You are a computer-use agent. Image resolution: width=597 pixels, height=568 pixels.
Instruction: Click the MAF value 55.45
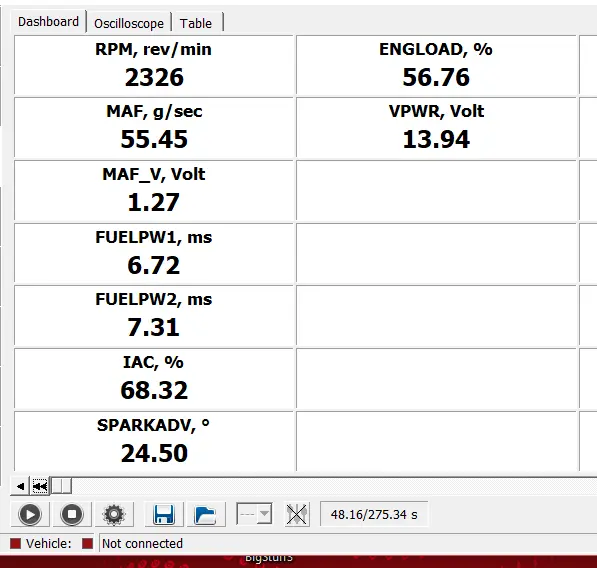pyautogui.click(x=154, y=139)
